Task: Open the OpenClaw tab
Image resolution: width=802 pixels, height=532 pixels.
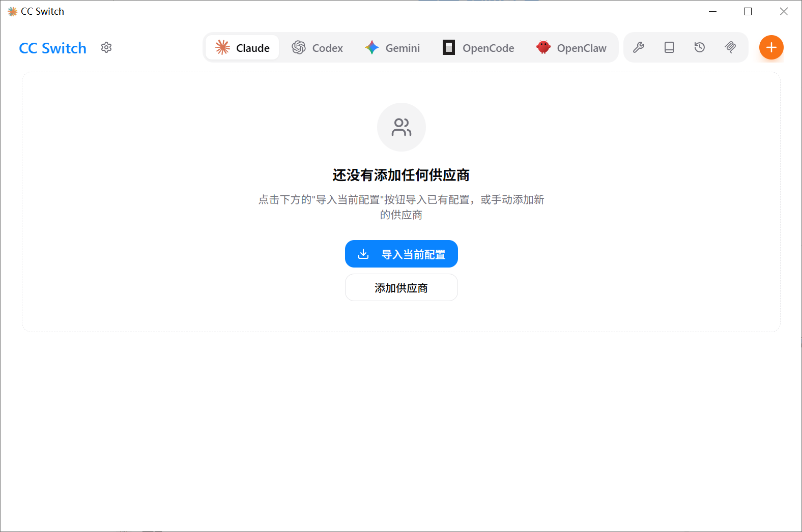Action: click(x=571, y=48)
